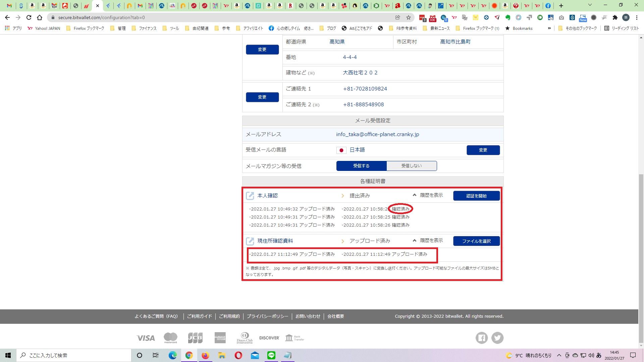Screen dimensions: 644x362
Task: Open 会社概要 footer link
Action: point(336,316)
